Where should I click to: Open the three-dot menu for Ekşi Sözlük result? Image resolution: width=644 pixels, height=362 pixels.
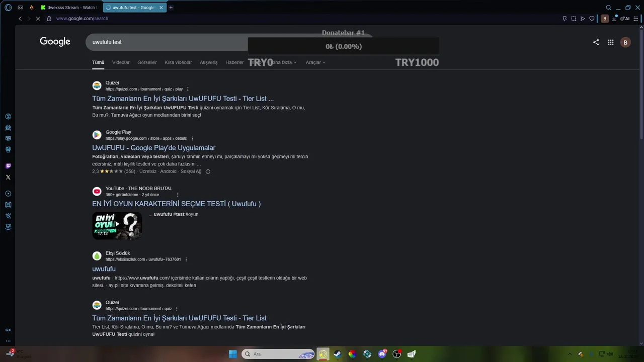pos(186,259)
